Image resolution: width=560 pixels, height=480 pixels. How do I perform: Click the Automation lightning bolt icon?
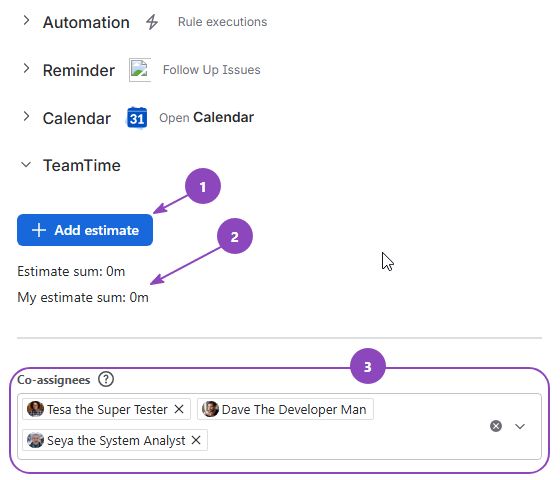click(152, 22)
